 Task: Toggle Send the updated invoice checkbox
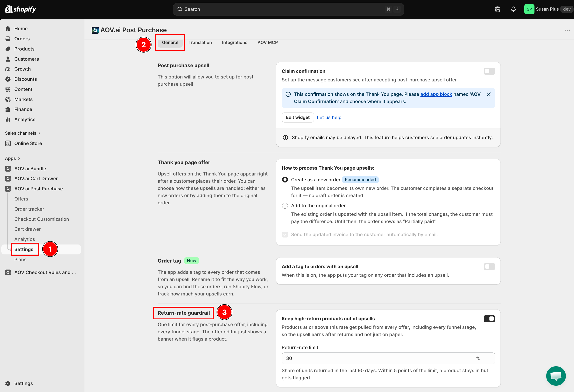pyautogui.click(x=285, y=235)
